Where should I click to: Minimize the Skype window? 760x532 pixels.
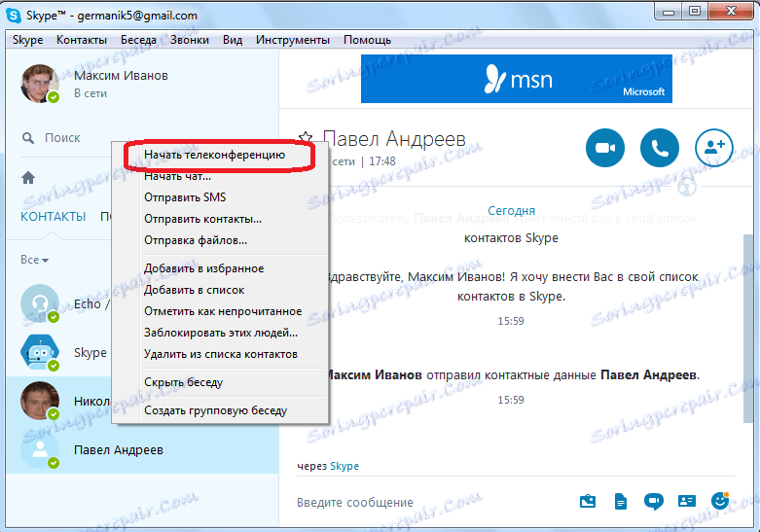[x=669, y=11]
